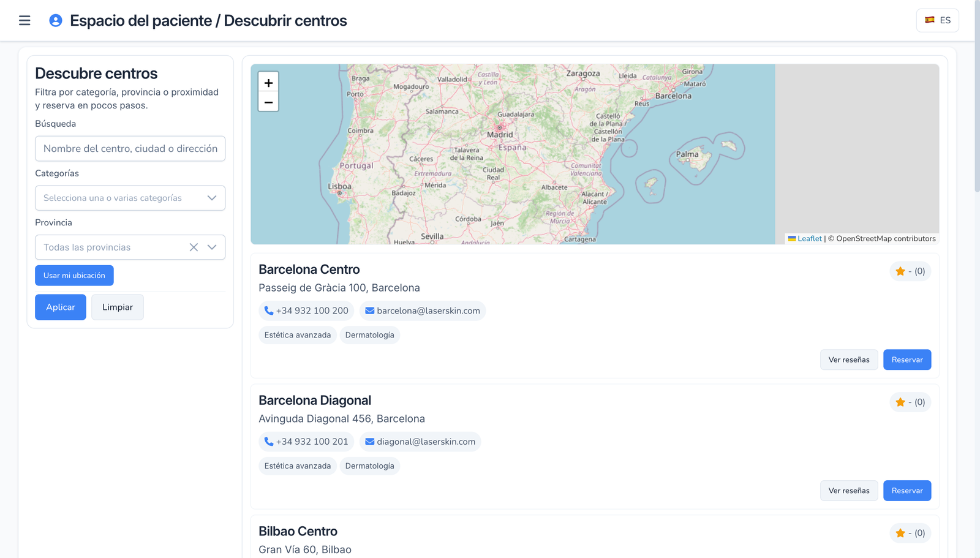Click Barcelona Centro star rating badge
Screen dimensions: 980x558
click(x=910, y=271)
